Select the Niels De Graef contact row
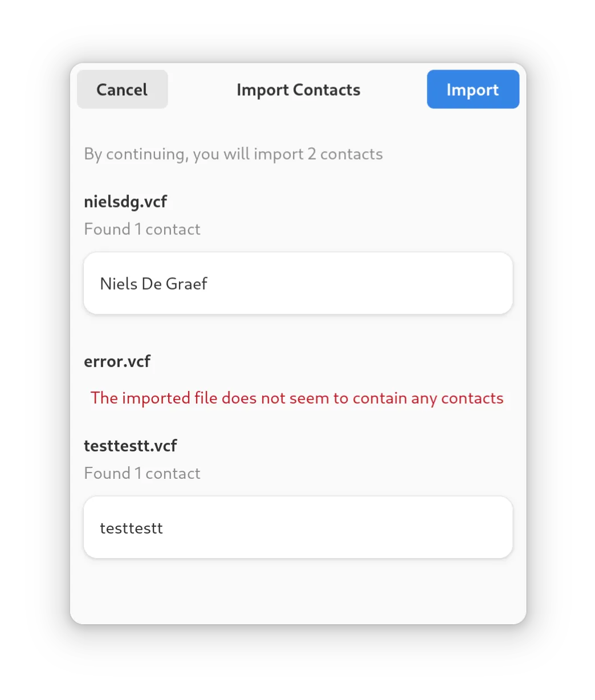 (298, 283)
